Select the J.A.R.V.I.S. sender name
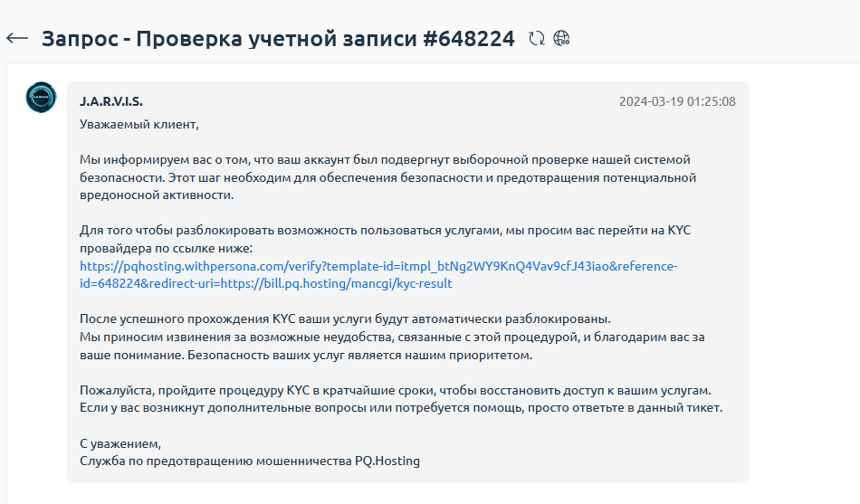 click(111, 101)
